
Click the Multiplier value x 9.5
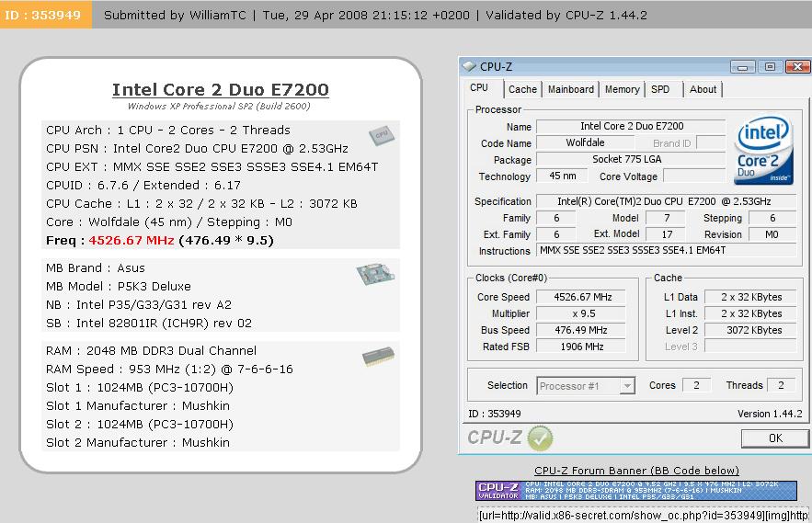click(x=582, y=313)
